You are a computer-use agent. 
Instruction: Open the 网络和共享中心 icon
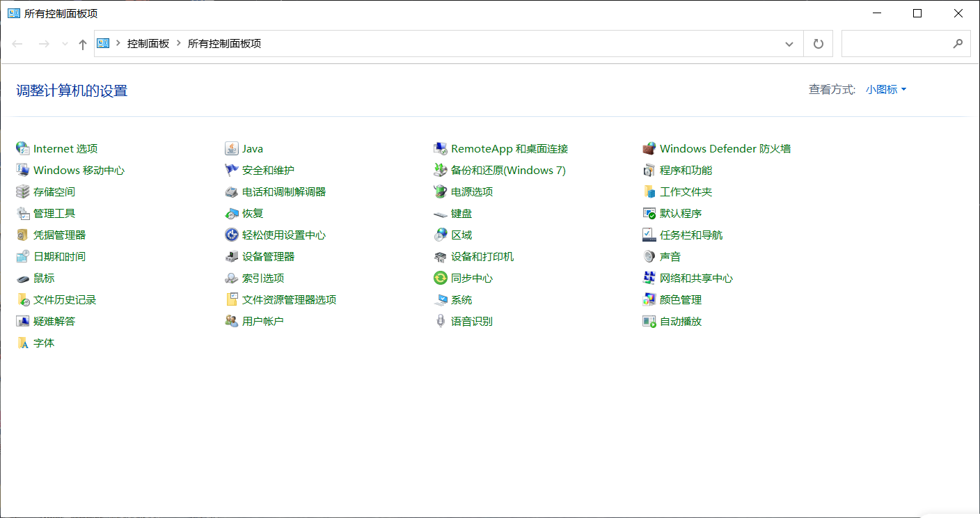tap(649, 278)
